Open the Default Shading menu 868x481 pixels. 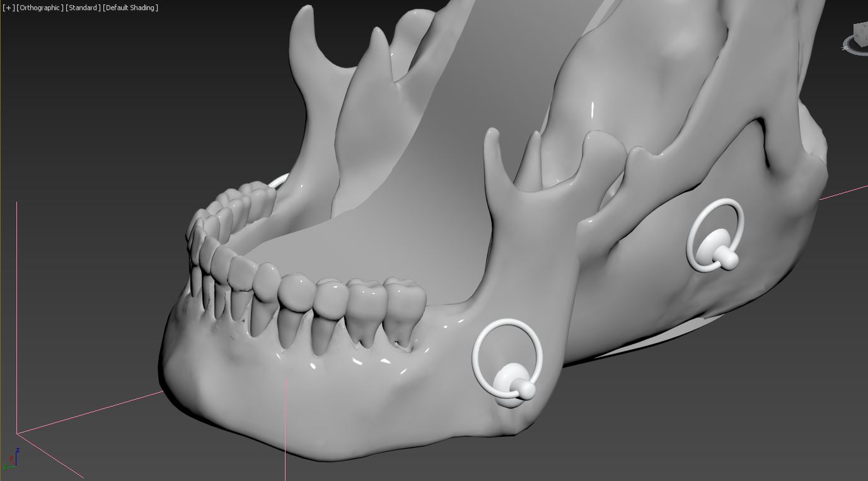point(130,8)
